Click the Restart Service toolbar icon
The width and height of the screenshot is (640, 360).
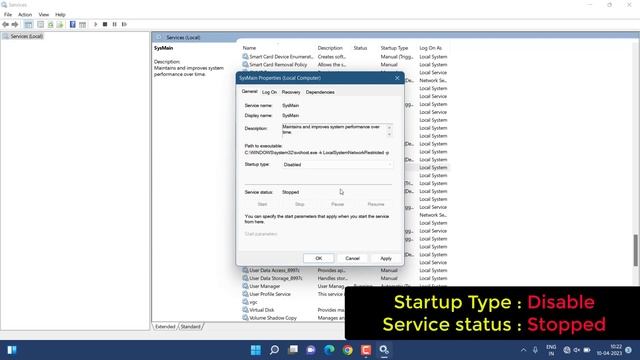[x=124, y=24]
